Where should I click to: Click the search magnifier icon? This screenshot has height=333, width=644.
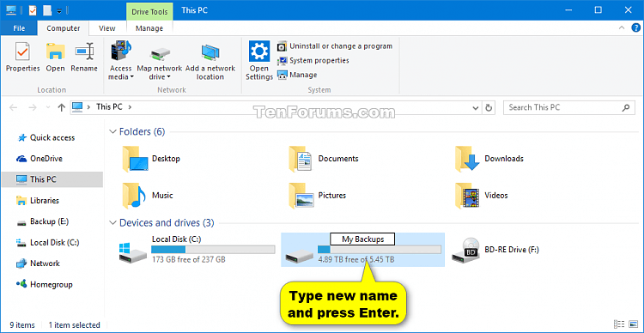625,107
